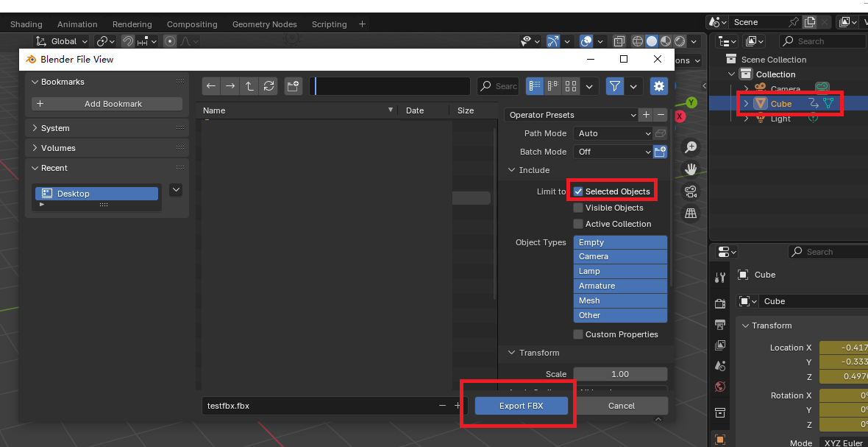The height and width of the screenshot is (447, 868).
Task: Open Tool properties tab
Action: click(719, 278)
